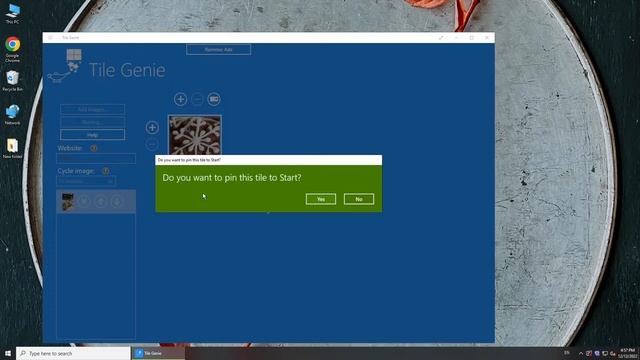Viewport: 640px width, 360px height.
Task: Click the move up arrow in image list row
Action: tap(100, 201)
